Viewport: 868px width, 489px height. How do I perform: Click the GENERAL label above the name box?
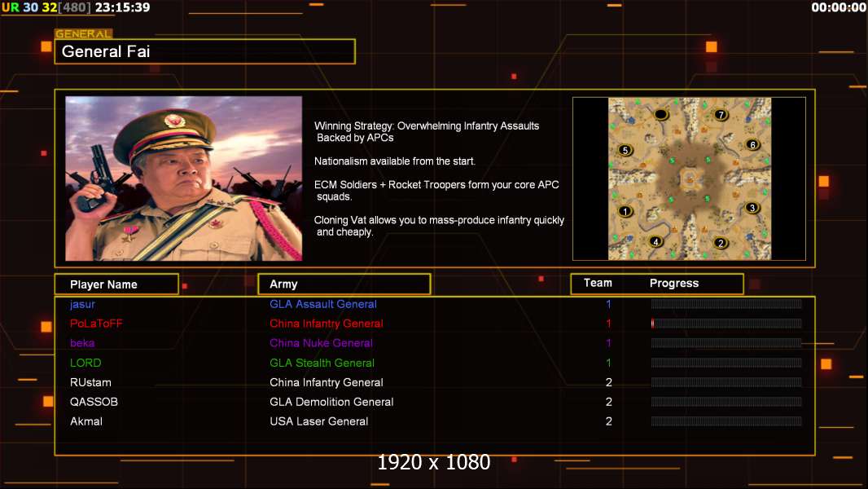click(x=84, y=33)
